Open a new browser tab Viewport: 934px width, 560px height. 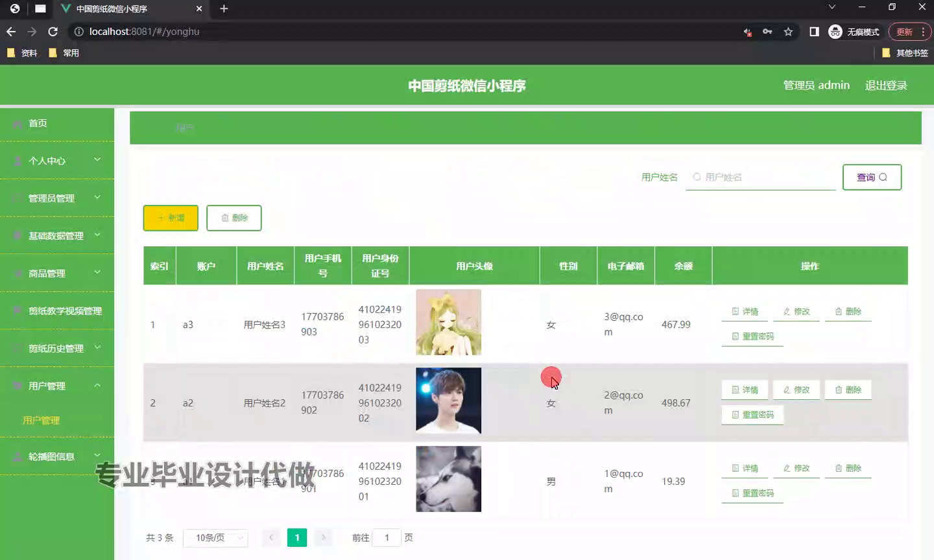pos(224,8)
